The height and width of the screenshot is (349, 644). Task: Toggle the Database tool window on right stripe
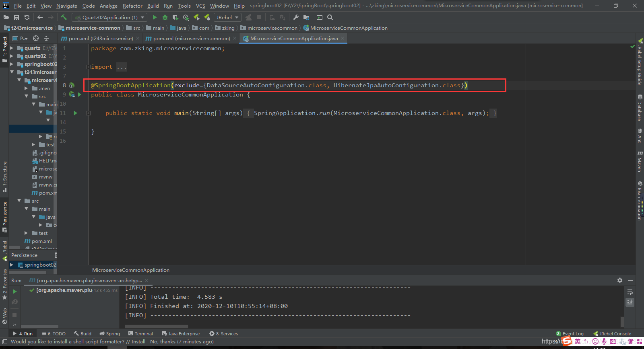[640, 107]
